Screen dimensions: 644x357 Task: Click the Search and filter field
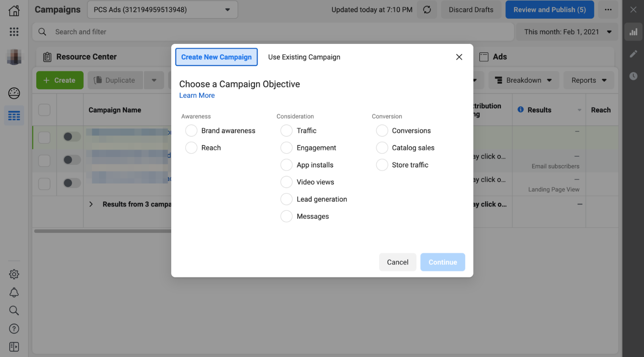click(134, 32)
